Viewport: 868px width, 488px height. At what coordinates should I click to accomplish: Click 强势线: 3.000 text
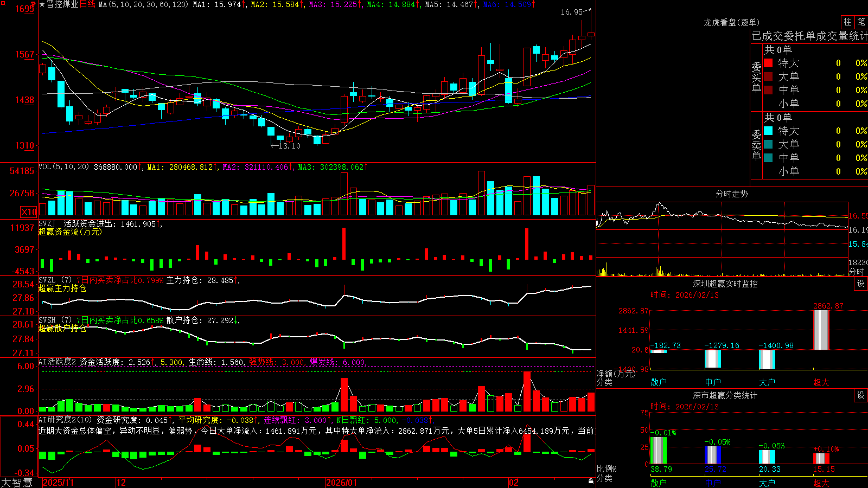point(277,362)
